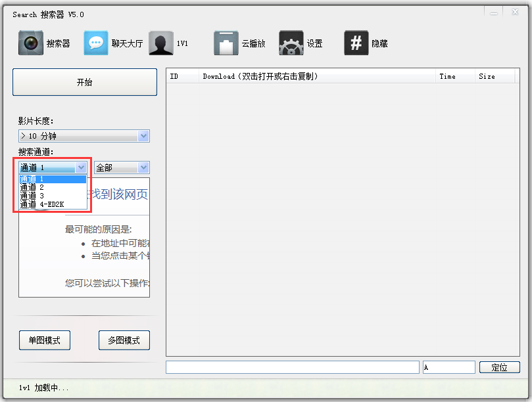This screenshot has height=402, width=532.
Task: Sort by the ID column header
Action: tap(183, 76)
